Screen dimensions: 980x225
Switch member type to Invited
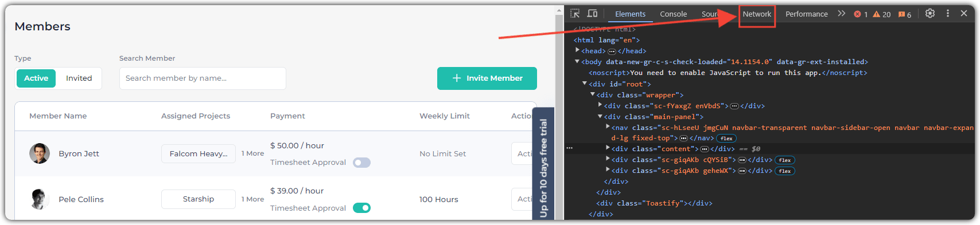[79, 78]
